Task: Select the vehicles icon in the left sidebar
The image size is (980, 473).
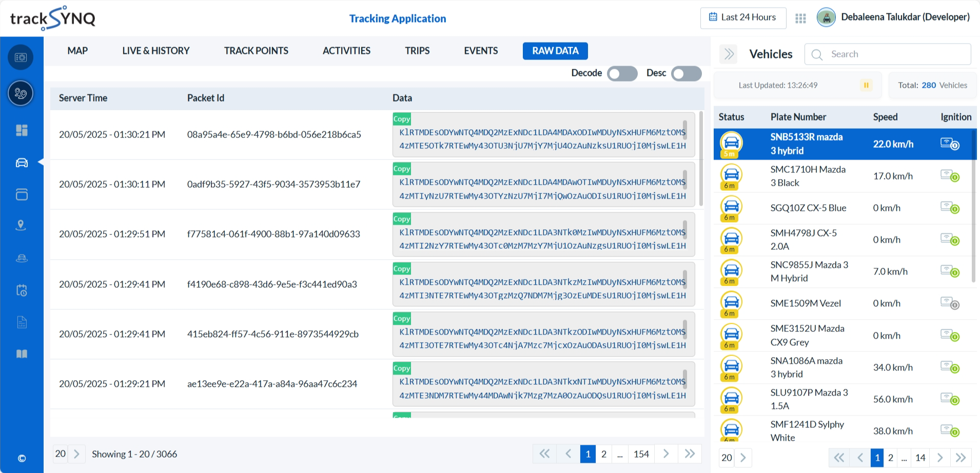Action: tap(21, 163)
